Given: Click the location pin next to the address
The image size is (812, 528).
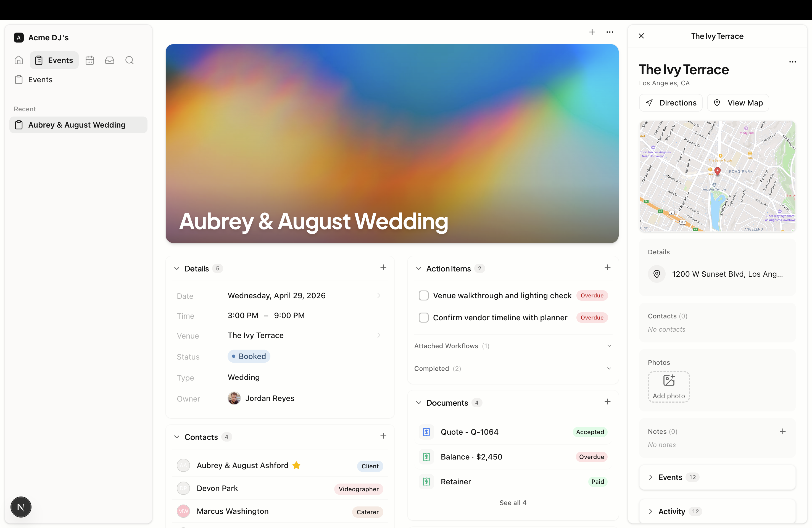Looking at the screenshot, I should coord(657,274).
